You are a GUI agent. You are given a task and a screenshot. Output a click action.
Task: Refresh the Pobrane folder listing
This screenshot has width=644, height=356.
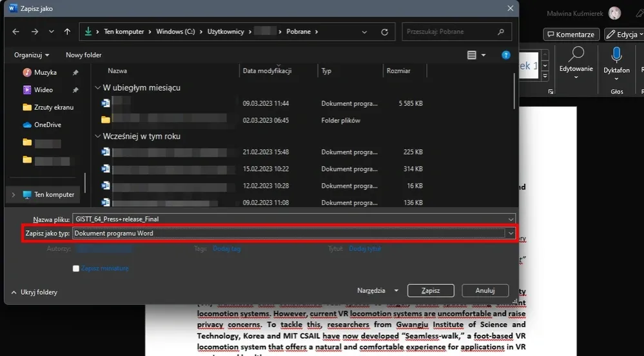(385, 32)
